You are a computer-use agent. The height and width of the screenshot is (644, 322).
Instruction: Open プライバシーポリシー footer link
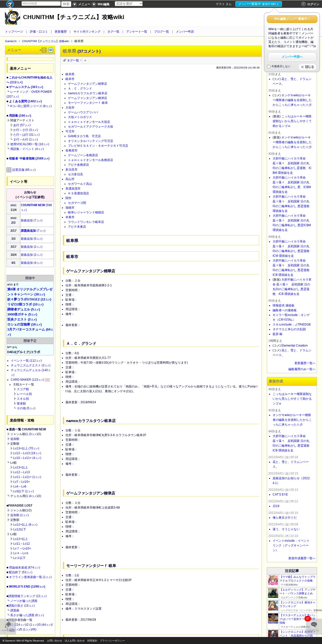112,640
